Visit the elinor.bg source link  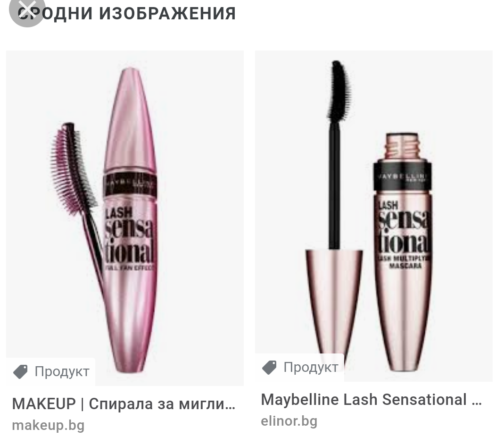[289, 421]
